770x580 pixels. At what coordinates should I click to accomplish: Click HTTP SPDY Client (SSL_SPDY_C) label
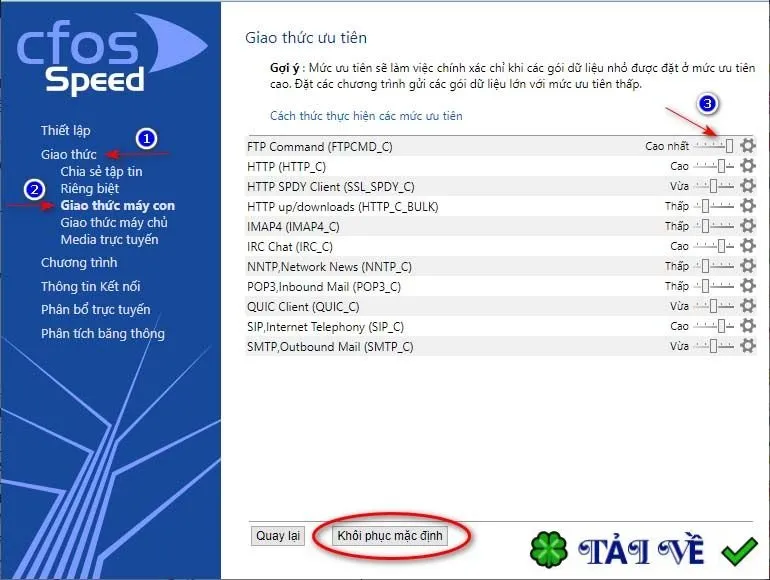tap(330, 187)
